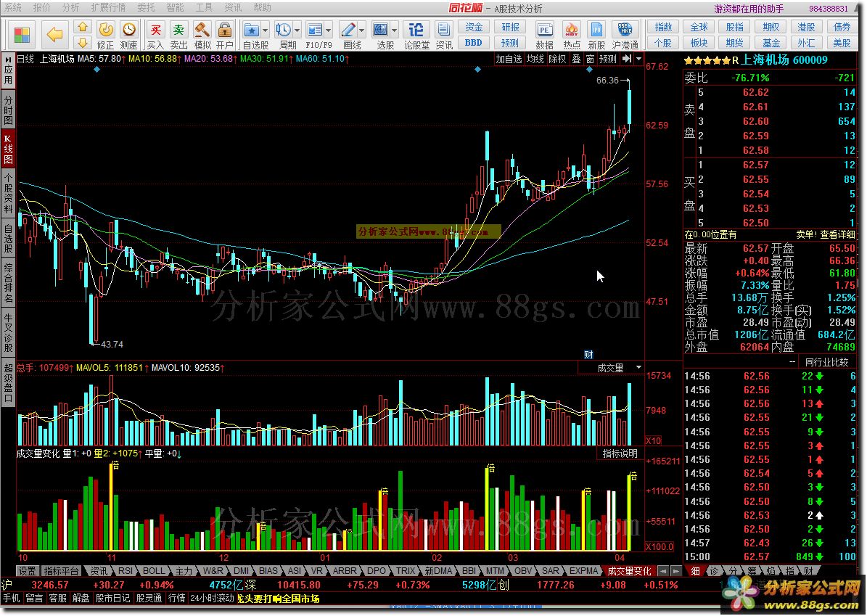Click the down arrow toolbar icon
Image resolution: width=867 pixels, height=616 pixels.
coord(83,43)
